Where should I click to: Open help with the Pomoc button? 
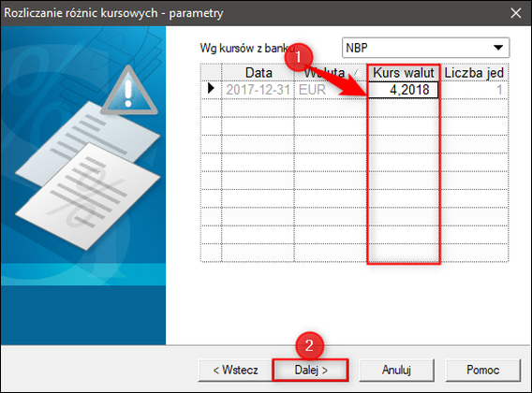pos(482,370)
